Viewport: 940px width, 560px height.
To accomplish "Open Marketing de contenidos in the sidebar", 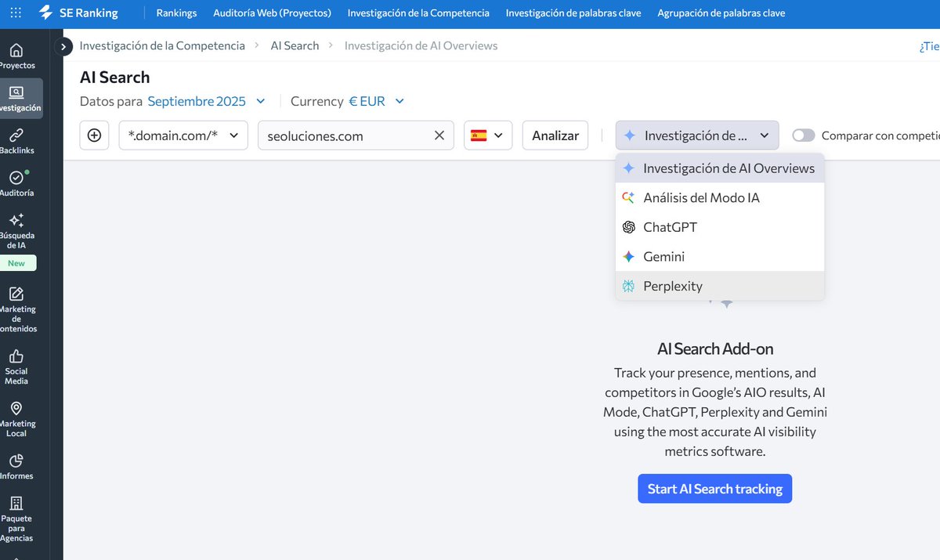I will (x=16, y=310).
